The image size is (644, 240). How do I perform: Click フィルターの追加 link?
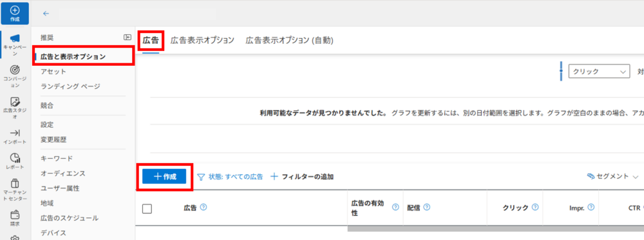click(x=302, y=177)
